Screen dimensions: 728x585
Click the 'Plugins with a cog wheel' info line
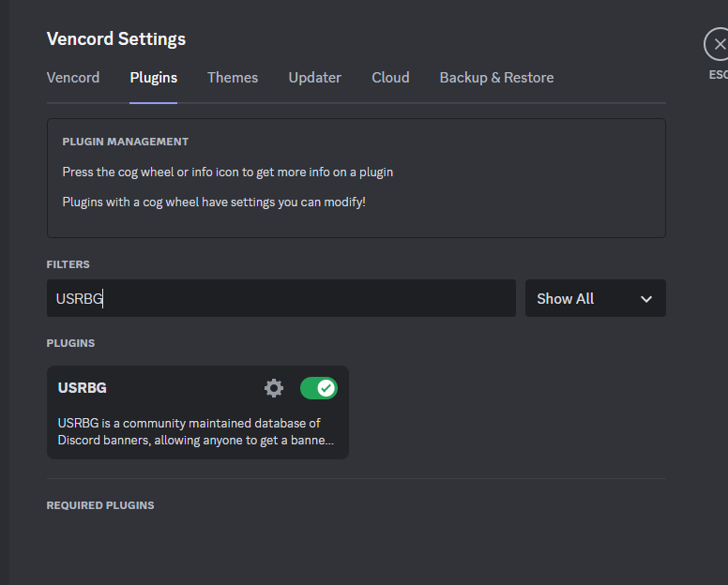click(x=214, y=202)
